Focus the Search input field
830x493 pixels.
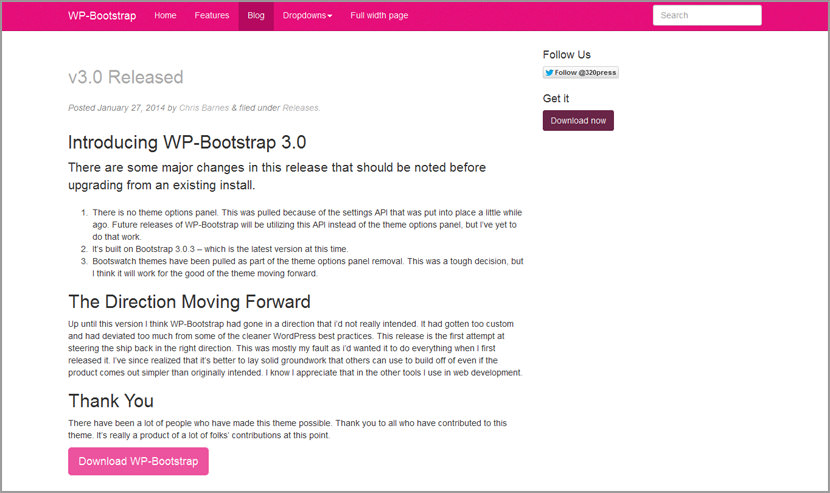click(707, 15)
